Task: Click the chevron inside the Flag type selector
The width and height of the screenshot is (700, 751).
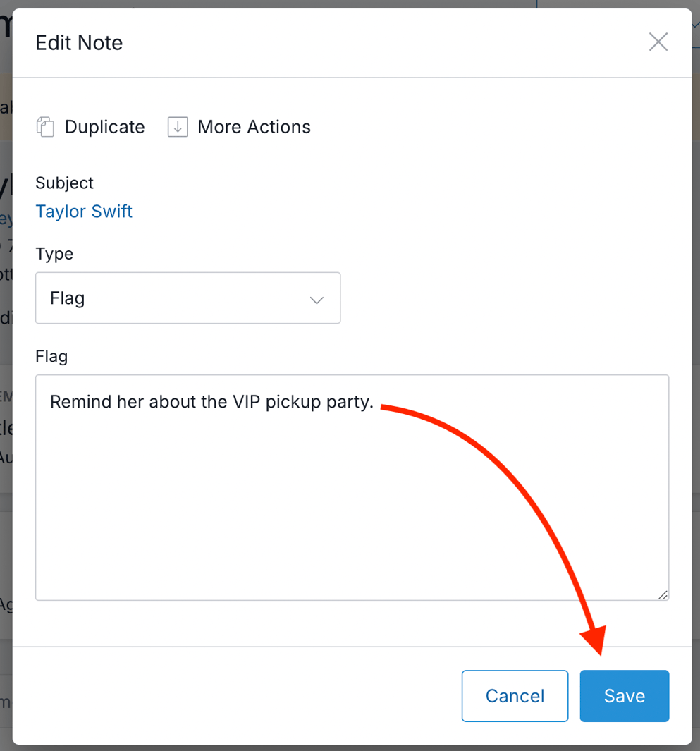Action: (x=317, y=298)
